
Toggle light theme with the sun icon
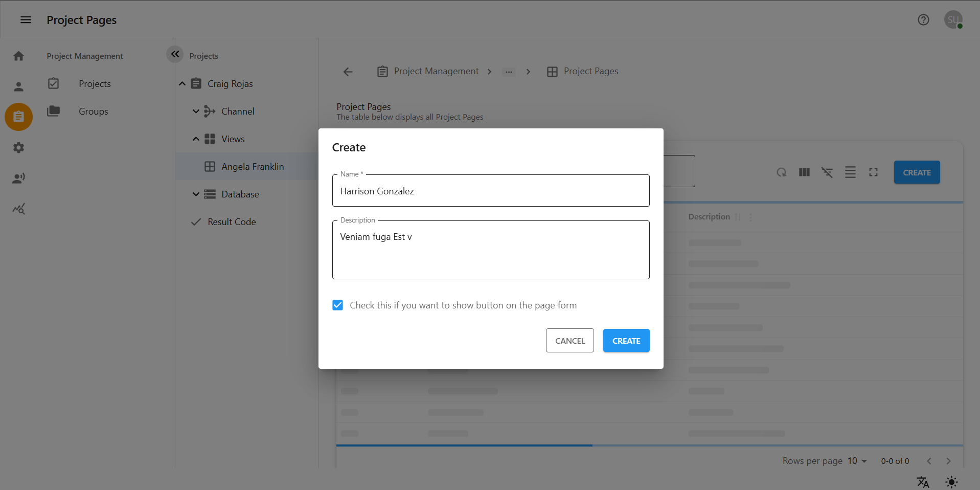(951, 482)
